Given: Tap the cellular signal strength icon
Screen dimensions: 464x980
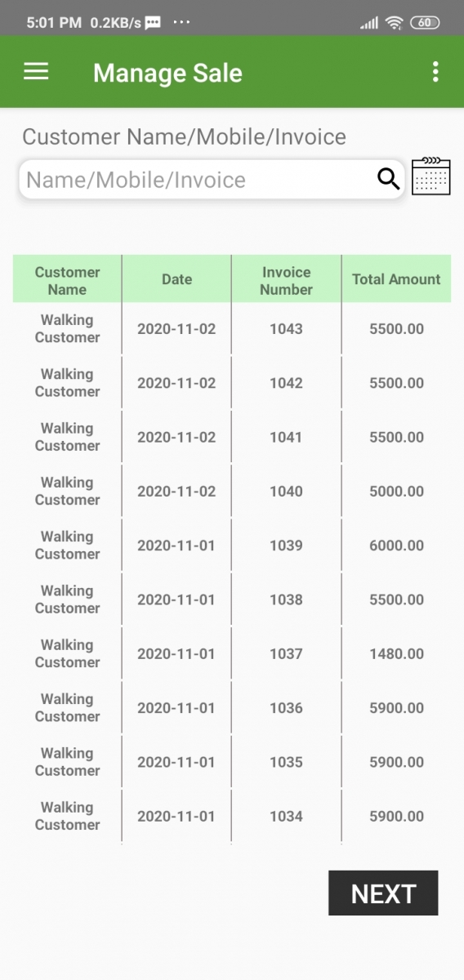Looking at the screenshot, I should pyautogui.click(x=369, y=23).
